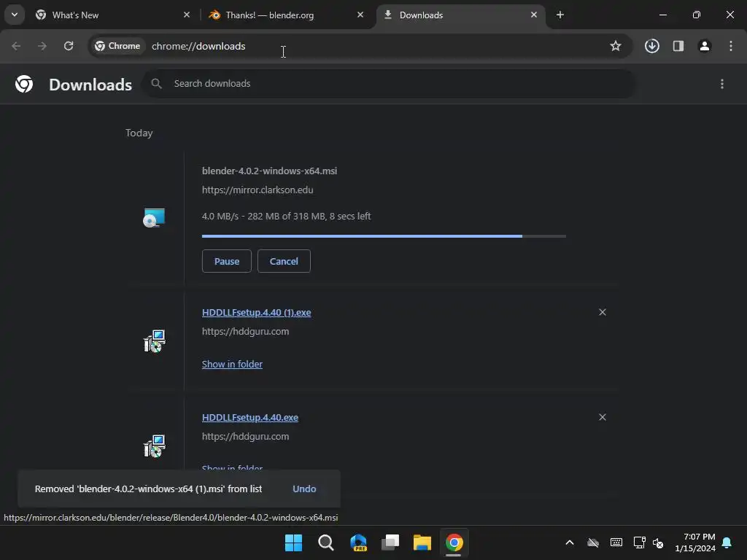Remove HDDLLFsetup.4.40 (1).exe from list
The height and width of the screenshot is (560, 747).
pyautogui.click(x=603, y=312)
